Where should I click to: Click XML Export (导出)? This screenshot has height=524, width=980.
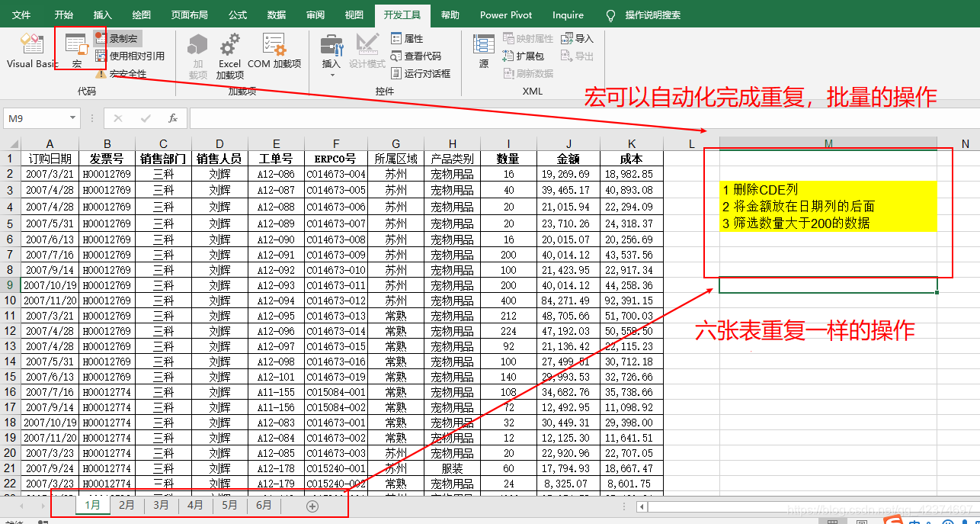pos(577,56)
